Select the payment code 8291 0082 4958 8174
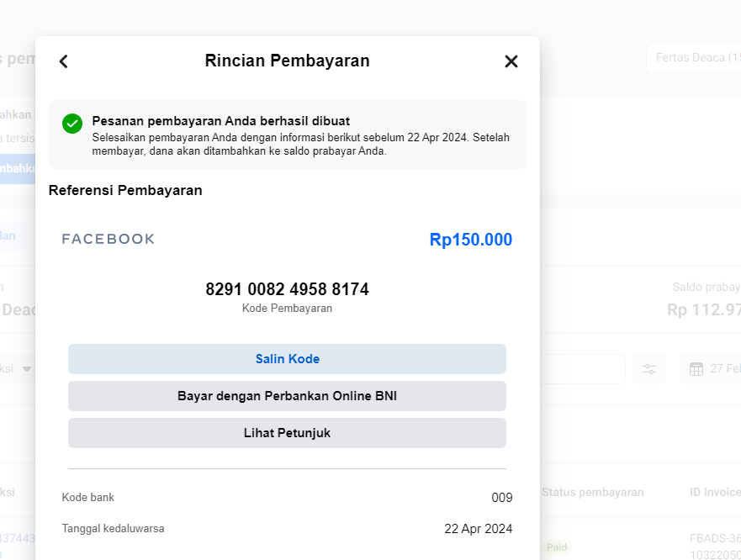 287,289
